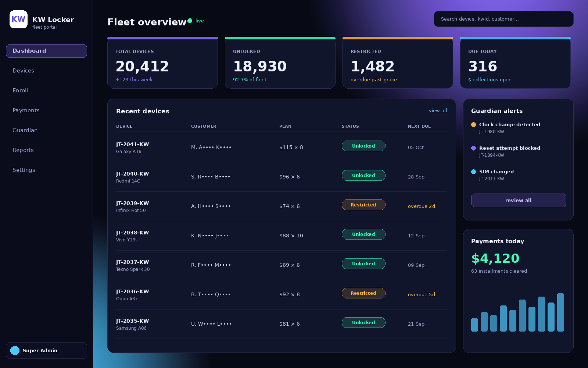Click the PLAN column header
Image resolution: width=588 pixels, height=368 pixels.
point(285,126)
